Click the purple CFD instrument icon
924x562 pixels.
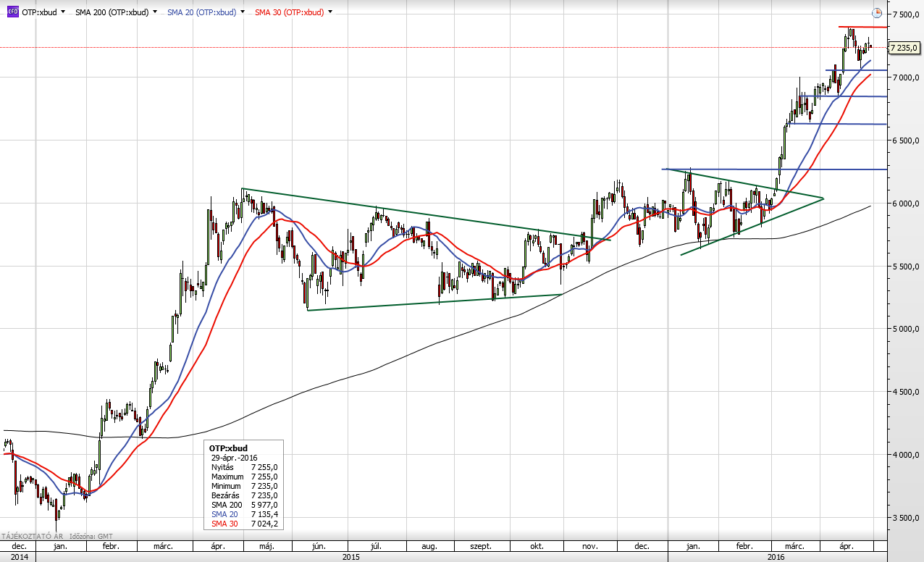[x=12, y=12]
